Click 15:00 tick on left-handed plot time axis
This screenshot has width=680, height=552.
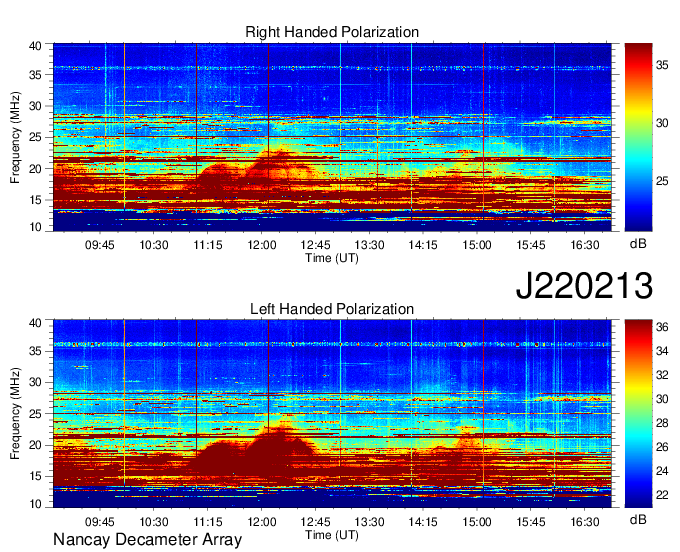[x=477, y=522]
